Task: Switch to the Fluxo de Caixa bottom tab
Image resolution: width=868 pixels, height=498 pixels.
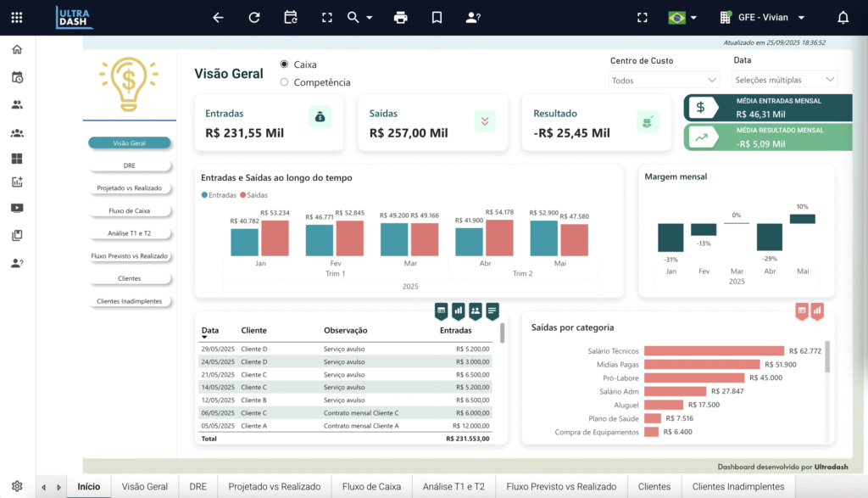Action: (x=371, y=487)
